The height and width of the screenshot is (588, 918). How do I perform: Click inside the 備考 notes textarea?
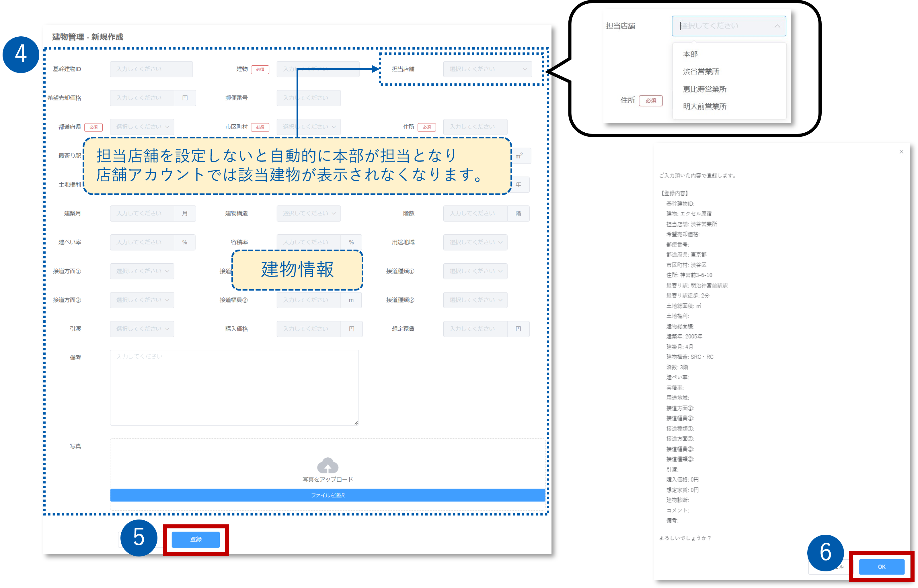click(234, 387)
